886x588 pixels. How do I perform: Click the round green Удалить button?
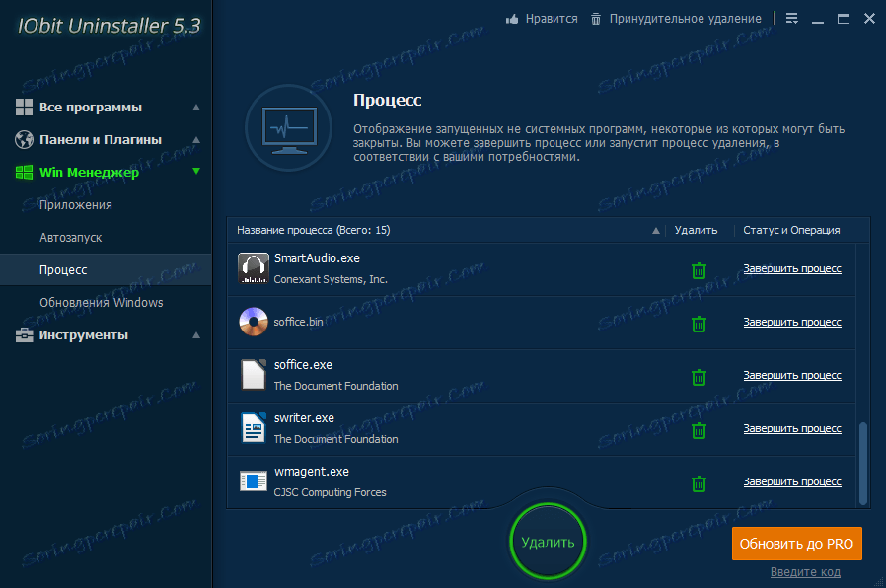click(548, 542)
